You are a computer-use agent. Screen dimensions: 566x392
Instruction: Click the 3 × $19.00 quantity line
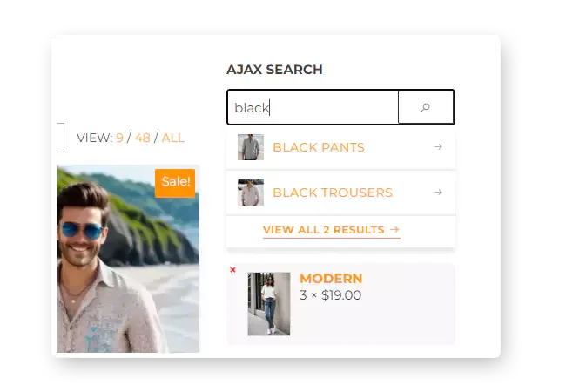coord(330,295)
